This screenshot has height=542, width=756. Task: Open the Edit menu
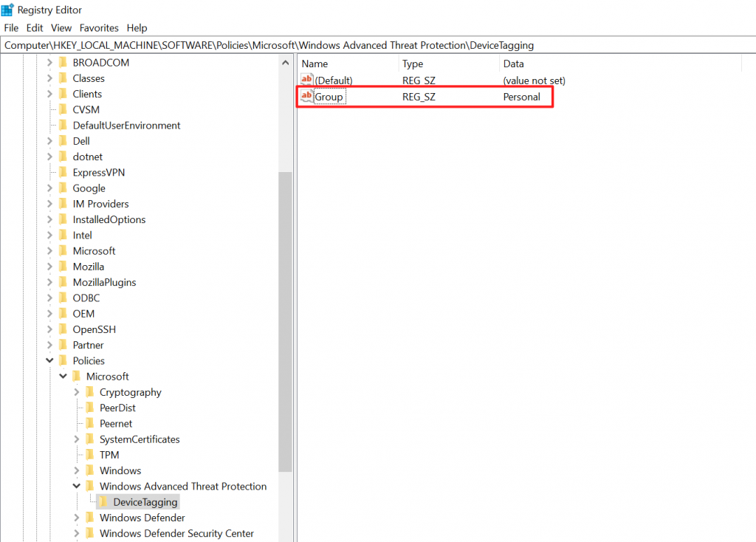coord(34,27)
